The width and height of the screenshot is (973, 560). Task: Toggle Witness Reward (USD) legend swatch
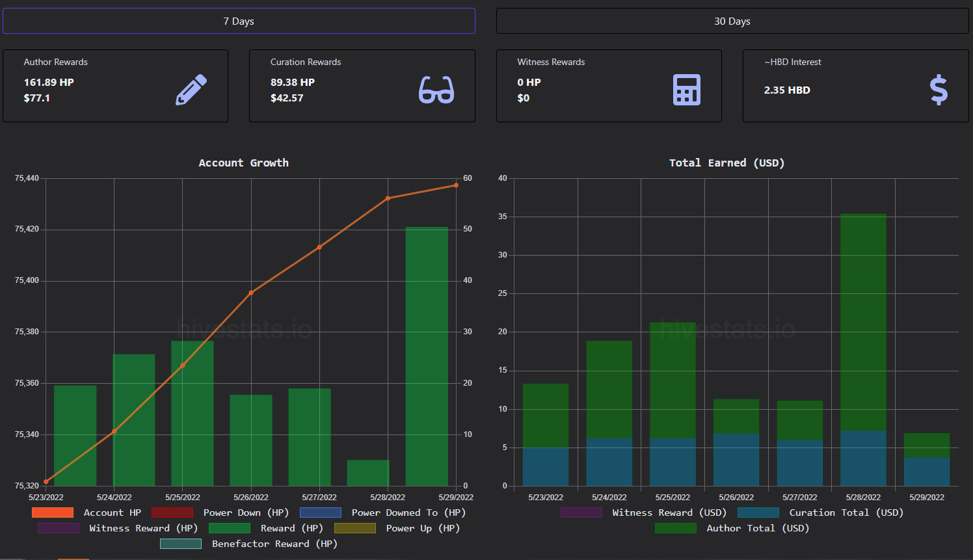[x=581, y=513]
